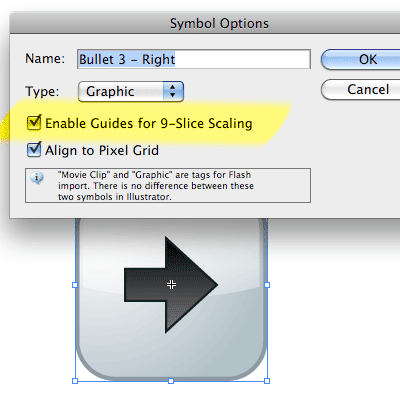Click the symbol's center registration crosshair
This screenshot has width=400, height=396.
click(x=171, y=284)
